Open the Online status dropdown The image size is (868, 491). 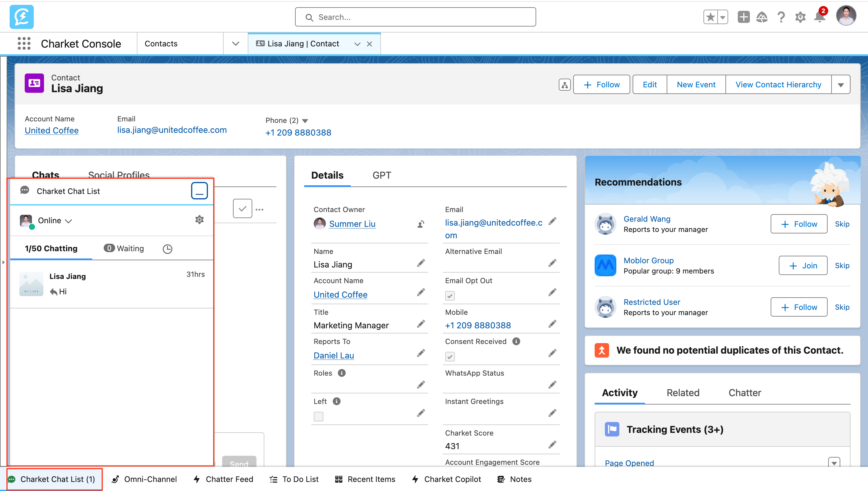[55, 220]
